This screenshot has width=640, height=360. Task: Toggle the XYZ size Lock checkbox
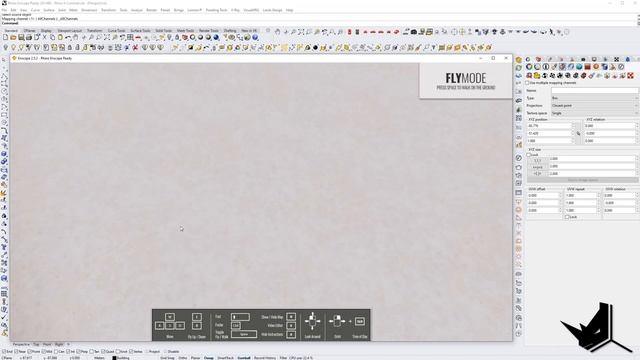[x=529, y=155]
